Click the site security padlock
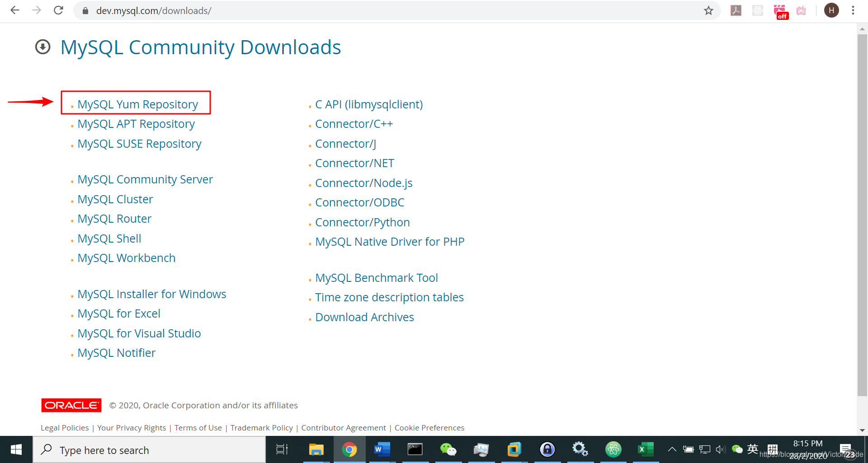This screenshot has width=868, height=463. click(x=85, y=10)
